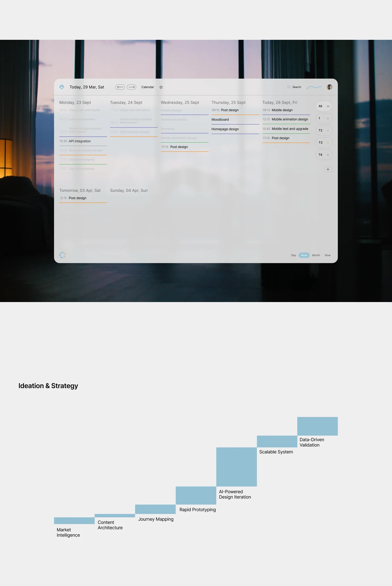Open Thursday's 09:15 Post design task
The image size is (392, 586).
pyautogui.click(x=235, y=110)
